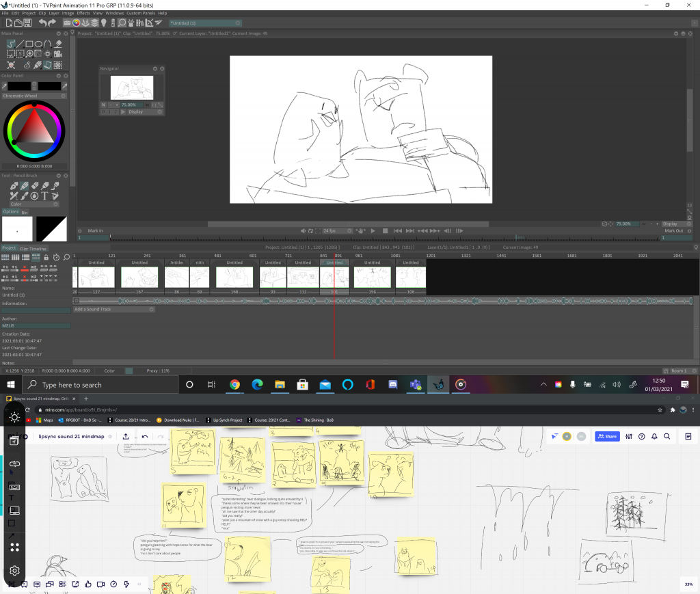Click the New Project icon in TVPaint toolbar
Viewport: 700px width, 594px height.
[9, 23]
